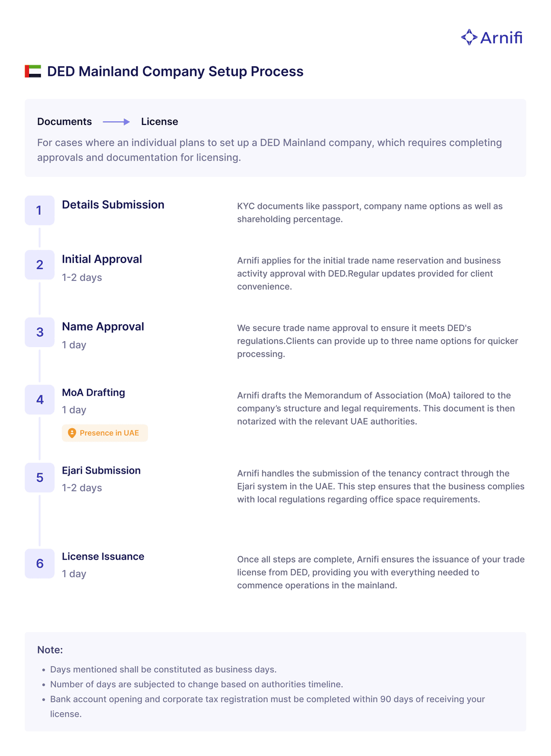Image resolution: width=551 pixels, height=756 pixels.
Task: Click the Presence in UAE location pin icon
Action: tap(72, 433)
